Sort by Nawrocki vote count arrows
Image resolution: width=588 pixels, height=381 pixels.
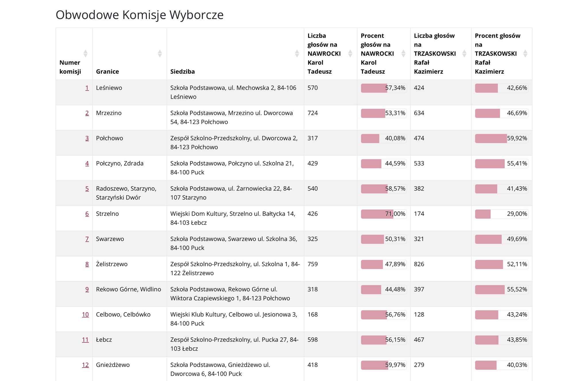click(x=350, y=53)
